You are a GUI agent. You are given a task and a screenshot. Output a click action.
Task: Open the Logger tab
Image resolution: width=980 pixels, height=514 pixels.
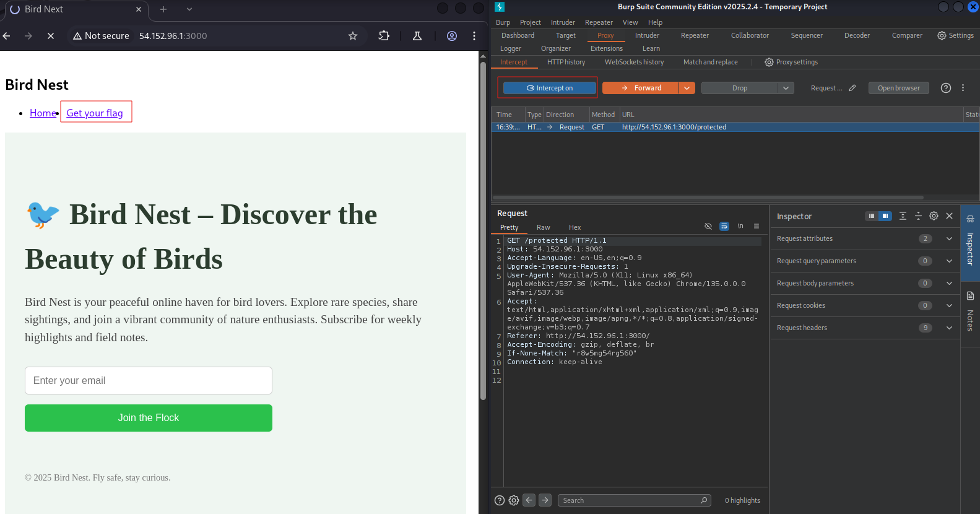tap(511, 48)
